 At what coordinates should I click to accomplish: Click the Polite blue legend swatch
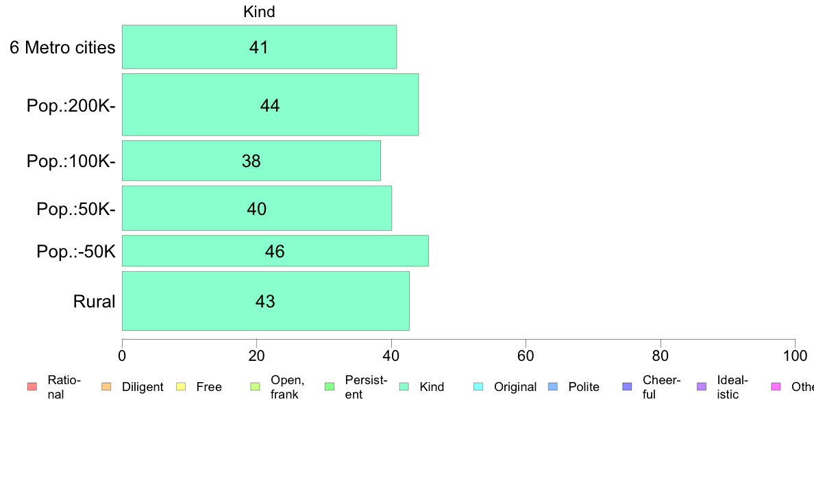tap(553, 387)
